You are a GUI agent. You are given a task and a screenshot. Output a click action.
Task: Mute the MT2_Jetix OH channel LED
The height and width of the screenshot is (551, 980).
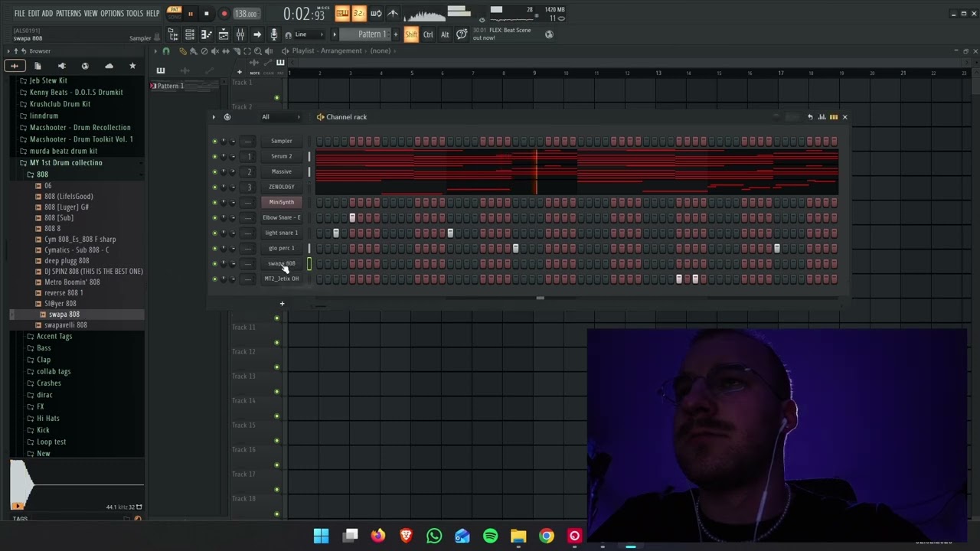click(x=214, y=279)
